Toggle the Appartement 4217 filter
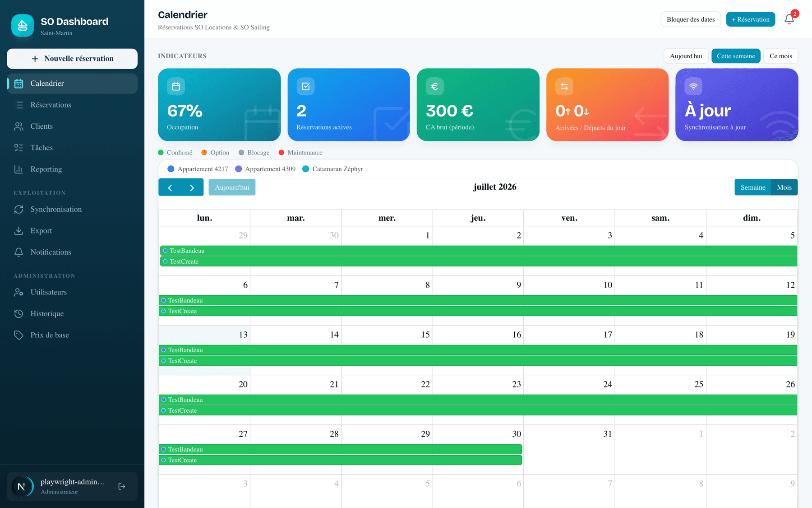Image resolution: width=812 pixels, height=508 pixels. (x=198, y=169)
